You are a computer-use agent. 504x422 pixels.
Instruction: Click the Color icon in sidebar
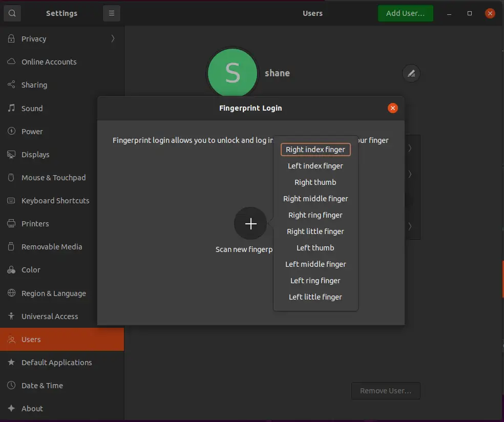[x=11, y=270]
